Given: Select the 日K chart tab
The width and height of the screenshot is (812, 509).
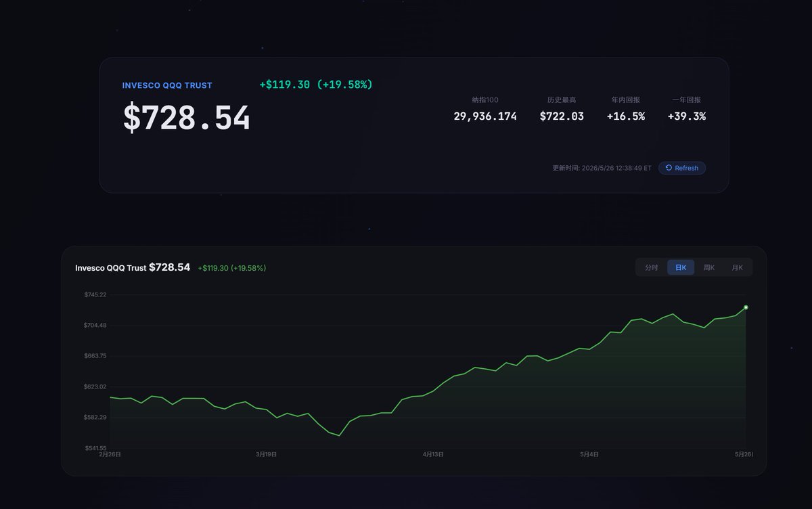Looking at the screenshot, I should tap(680, 267).
